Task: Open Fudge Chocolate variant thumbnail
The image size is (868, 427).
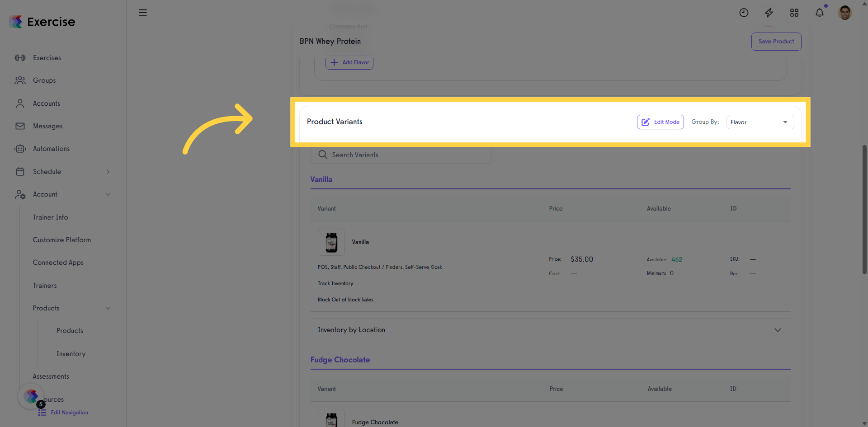Action: point(331,418)
